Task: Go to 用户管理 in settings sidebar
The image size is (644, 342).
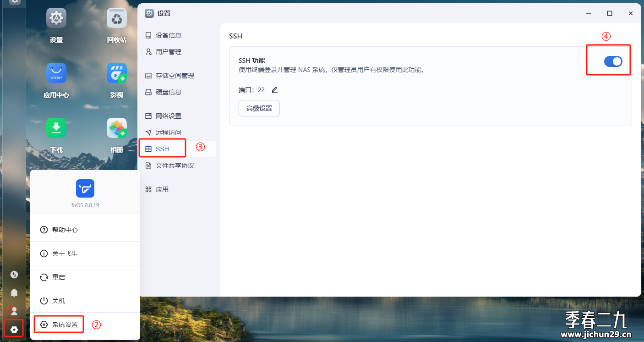Action: (168, 52)
